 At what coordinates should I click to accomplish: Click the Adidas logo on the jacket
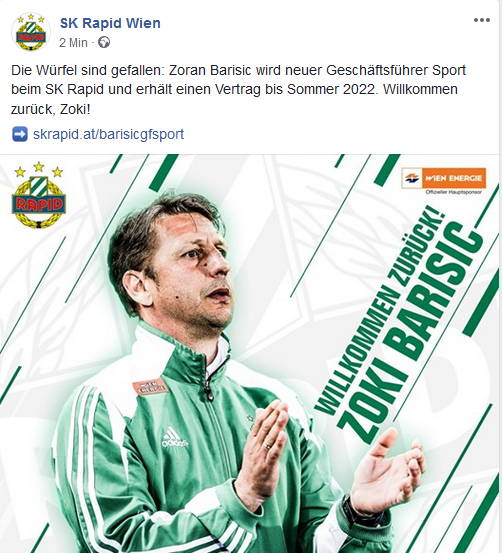tap(174, 437)
